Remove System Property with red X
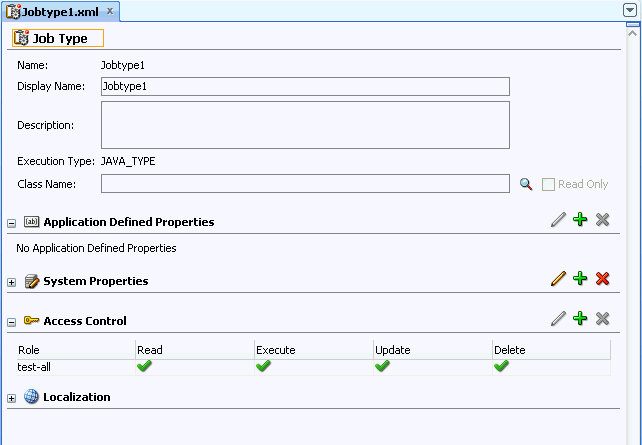 [x=602, y=279]
